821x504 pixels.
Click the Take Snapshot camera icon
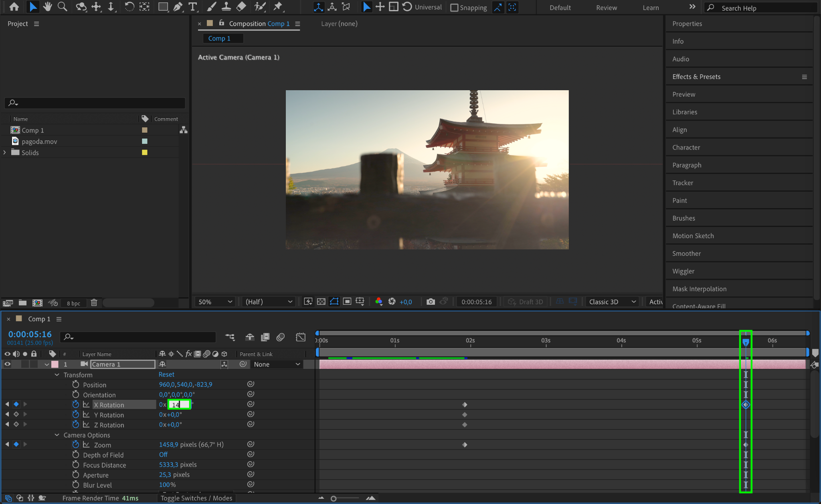[431, 302]
